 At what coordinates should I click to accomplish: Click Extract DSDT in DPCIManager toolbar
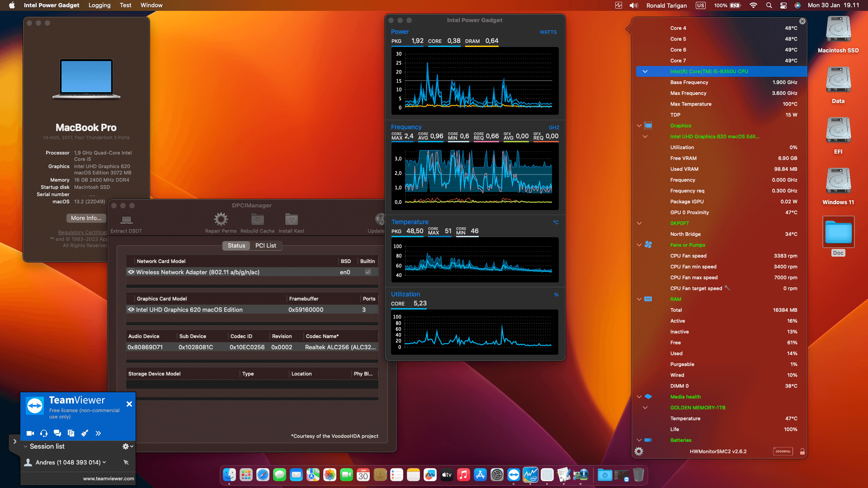[126, 224]
